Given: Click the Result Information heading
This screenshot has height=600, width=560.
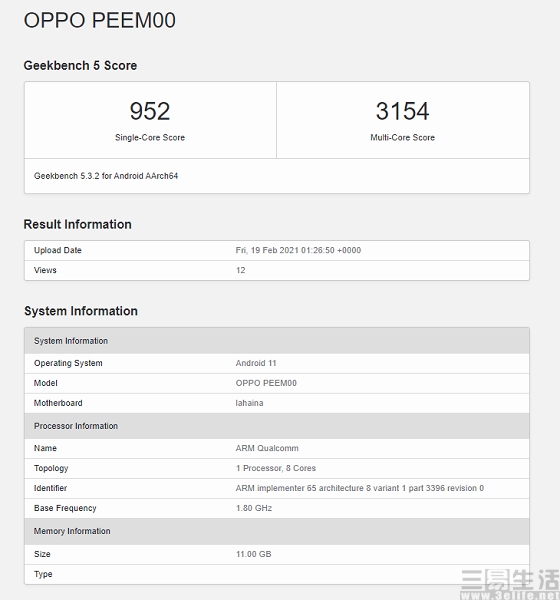Looking at the screenshot, I should (x=78, y=224).
